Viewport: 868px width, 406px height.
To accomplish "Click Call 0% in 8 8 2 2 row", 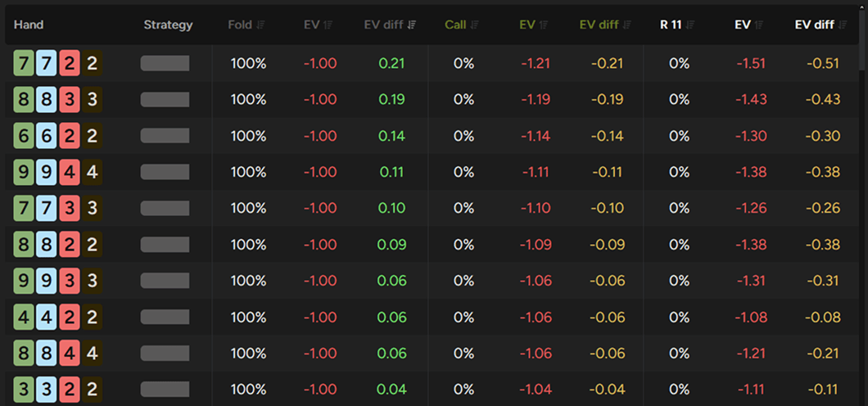I will tap(464, 245).
